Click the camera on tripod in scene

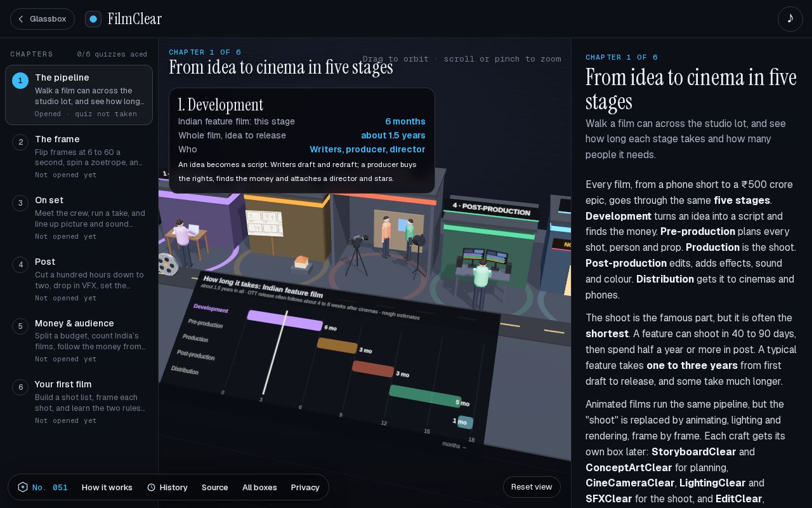click(357, 255)
